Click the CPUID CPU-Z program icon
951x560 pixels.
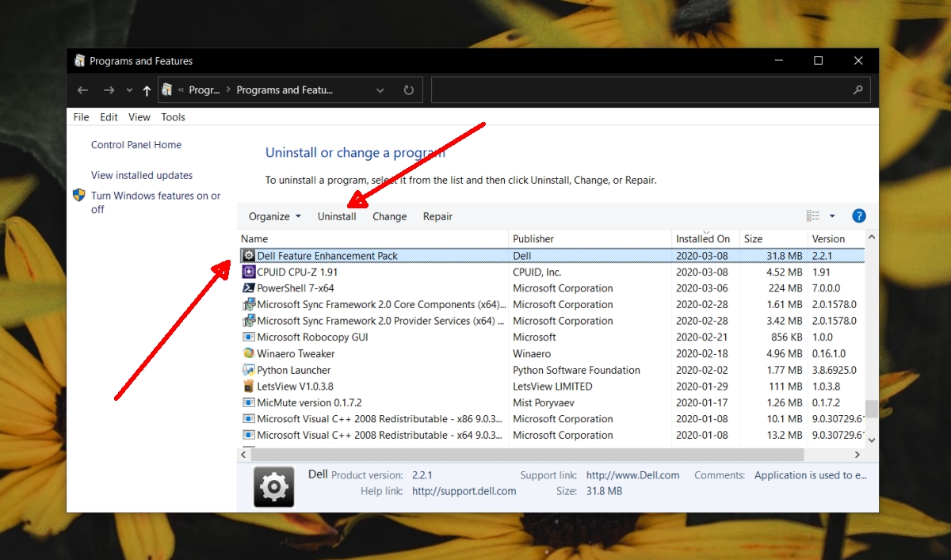point(248,272)
